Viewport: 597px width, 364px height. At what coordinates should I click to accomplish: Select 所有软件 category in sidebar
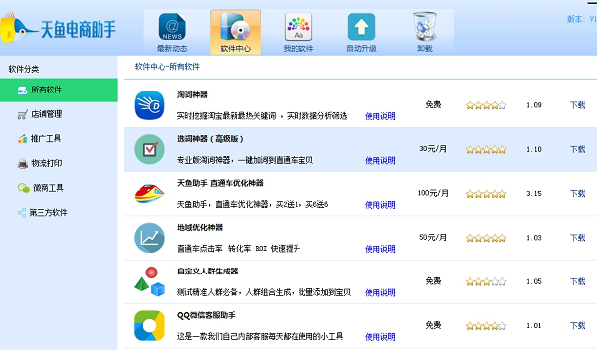click(x=59, y=90)
